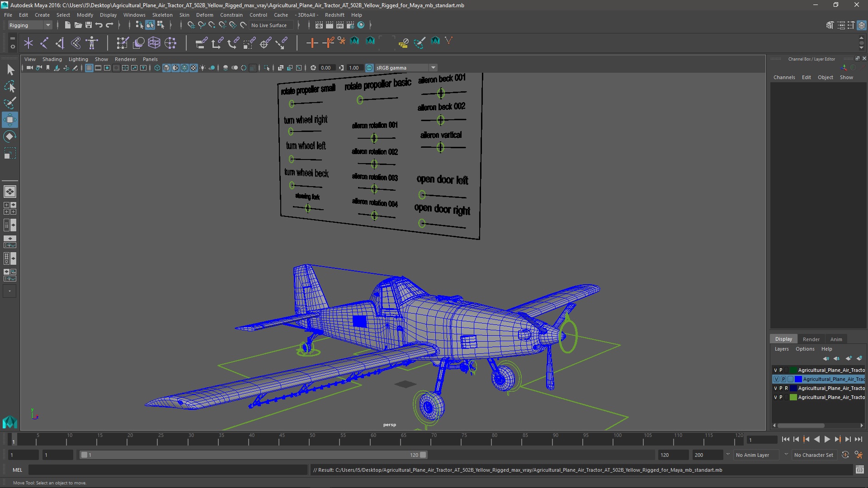This screenshot has width=868, height=488.
Task: Switch to the Anim layer tab
Action: [836, 339]
